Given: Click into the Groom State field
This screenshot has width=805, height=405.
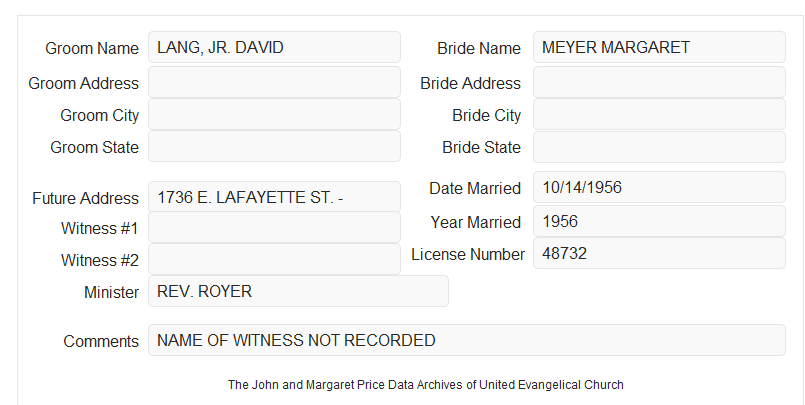Looking at the screenshot, I should coord(274,146).
